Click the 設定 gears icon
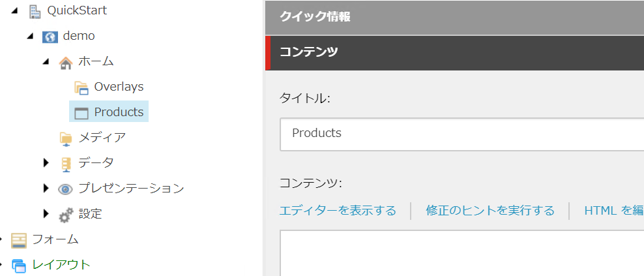Viewport: 644px width, 276px height. click(66, 215)
